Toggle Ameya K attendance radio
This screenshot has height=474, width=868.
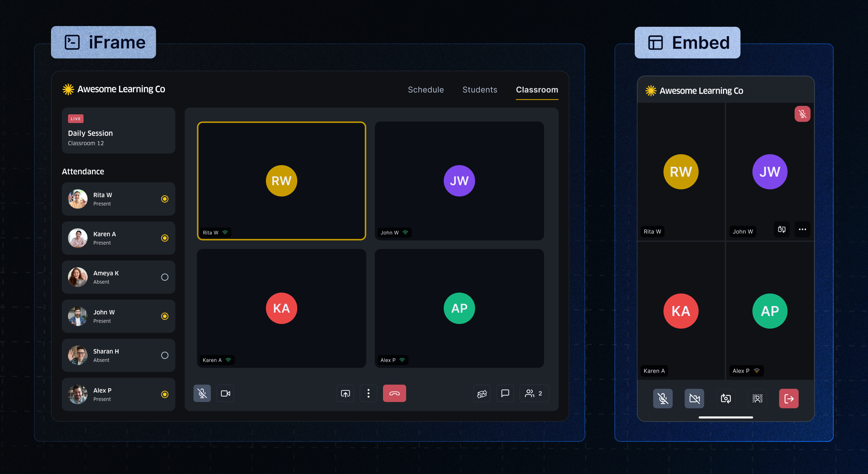point(165,277)
